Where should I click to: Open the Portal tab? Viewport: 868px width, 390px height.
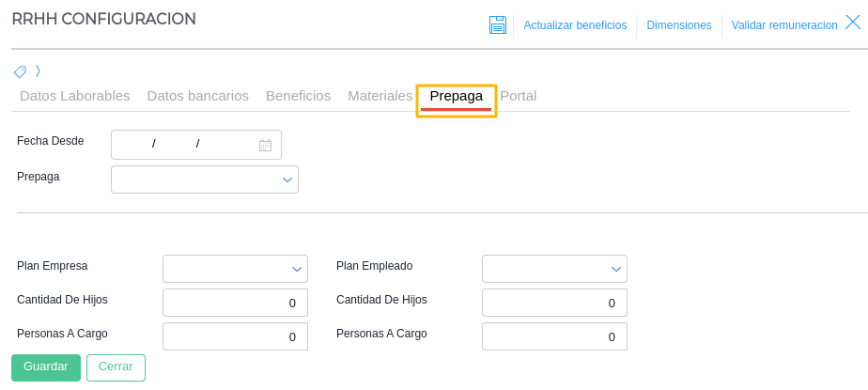[518, 96]
